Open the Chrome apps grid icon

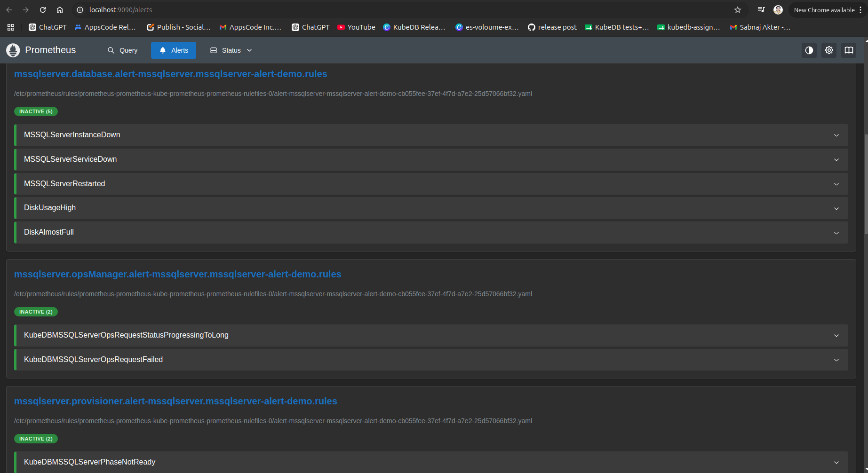11,27
